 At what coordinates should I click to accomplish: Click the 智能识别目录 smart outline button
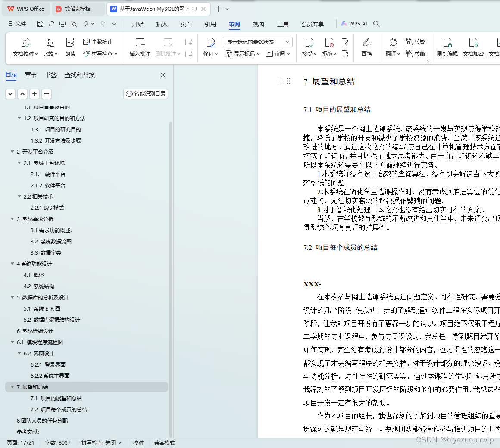coord(146,93)
